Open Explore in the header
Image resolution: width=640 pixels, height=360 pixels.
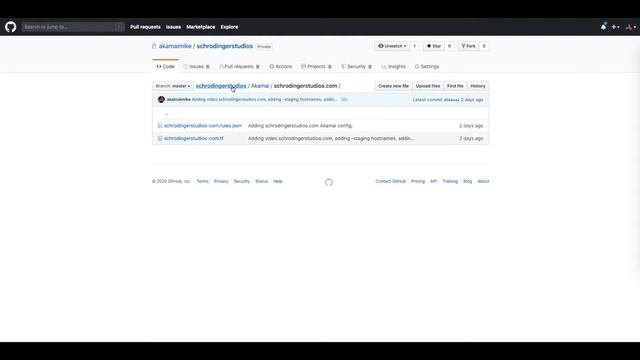[x=229, y=27]
